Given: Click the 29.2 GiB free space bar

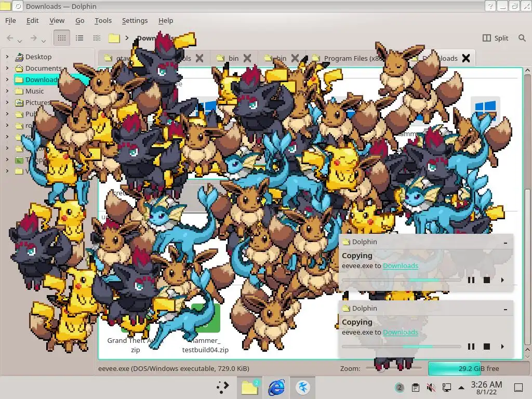Looking at the screenshot, I should (478, 368).
